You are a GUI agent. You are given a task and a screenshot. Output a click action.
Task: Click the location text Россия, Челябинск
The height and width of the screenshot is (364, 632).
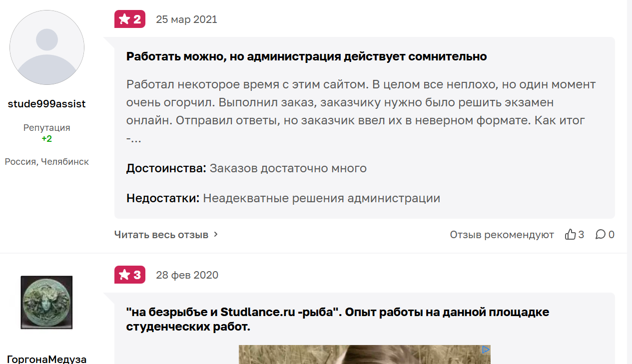tap(47, 162)
